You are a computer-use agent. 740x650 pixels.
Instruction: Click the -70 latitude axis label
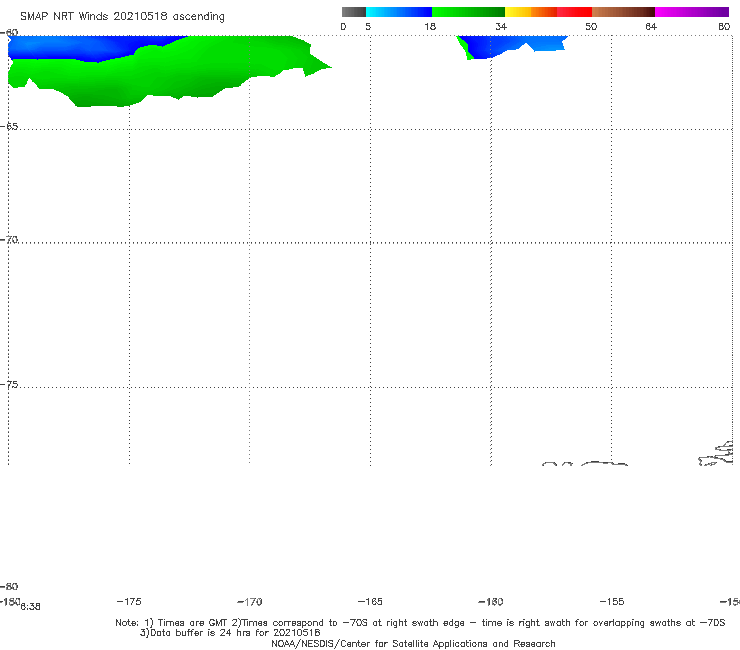click(9, 240)
